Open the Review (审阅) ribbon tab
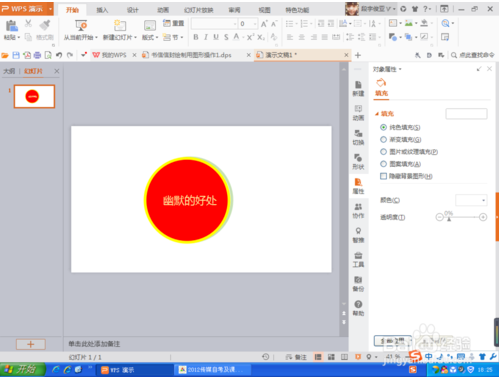Screen dimensions: 501x377 tap(234, 10)
